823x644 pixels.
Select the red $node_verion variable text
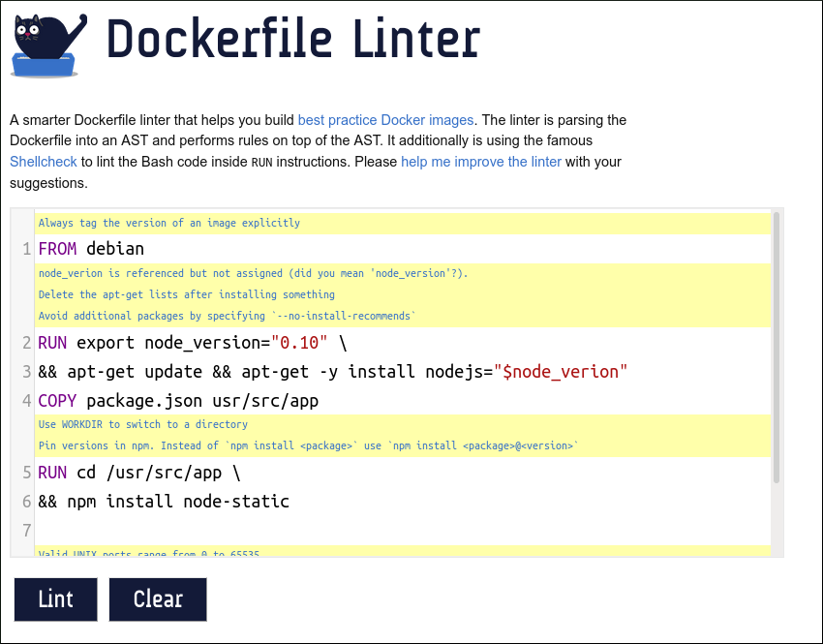pos(562,372)
